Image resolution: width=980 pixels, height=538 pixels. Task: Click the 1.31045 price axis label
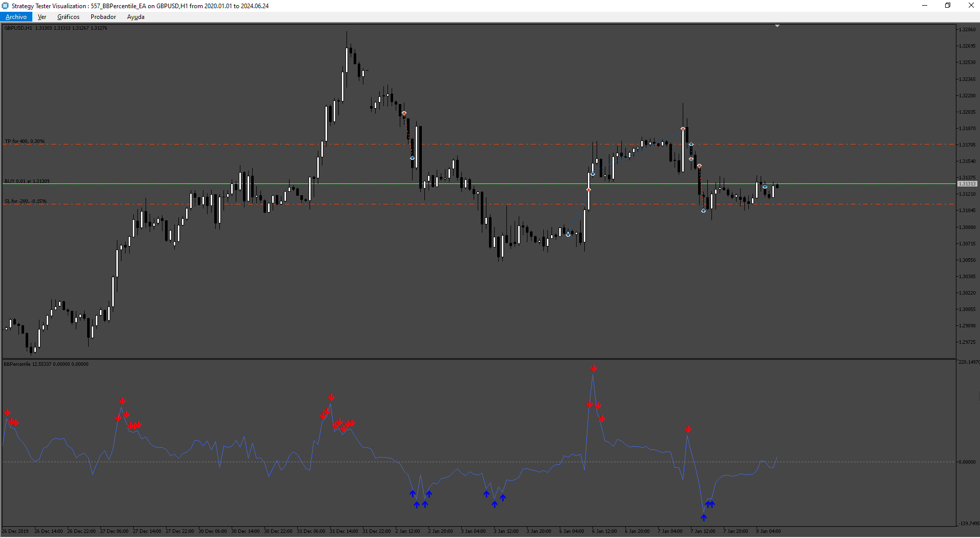click(x=967, y=211)
